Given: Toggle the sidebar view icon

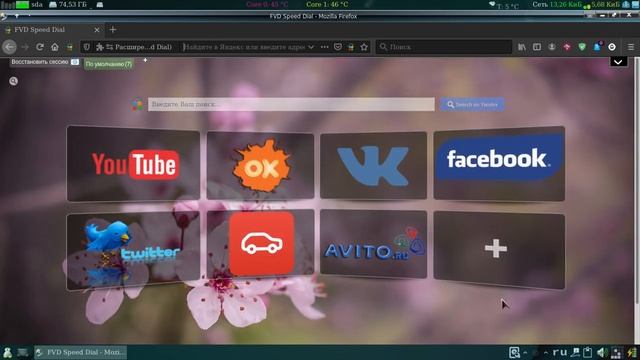Looking at the screenshot, I should pos(537,47).
